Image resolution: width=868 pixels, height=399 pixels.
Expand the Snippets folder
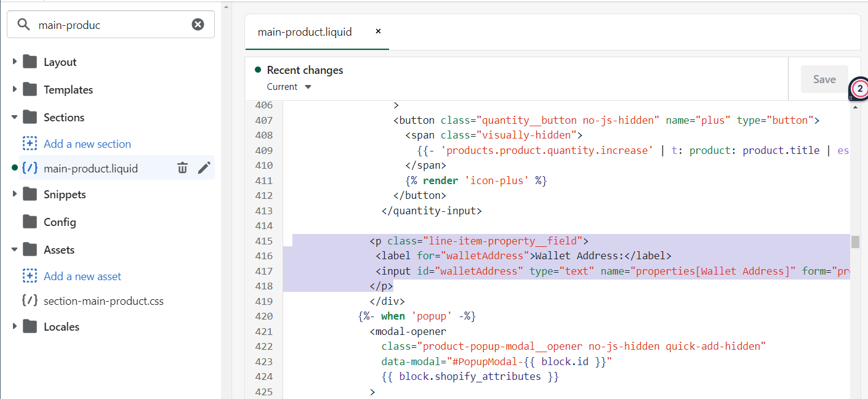coord(15,194)
